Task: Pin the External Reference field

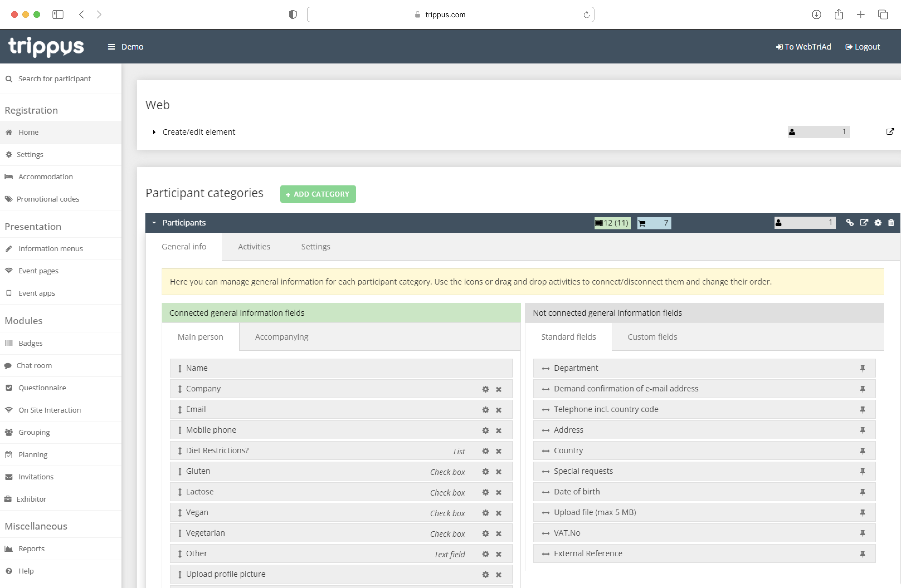Action: tap(862, 554)
